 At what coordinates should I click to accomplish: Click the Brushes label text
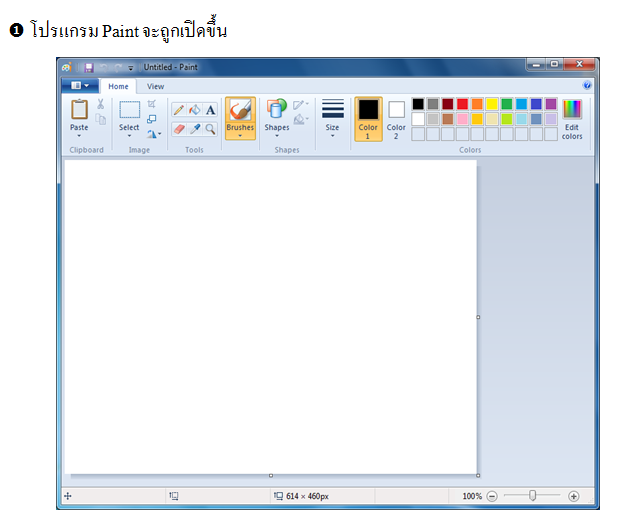pyautogui.click(x=240, y=127)
